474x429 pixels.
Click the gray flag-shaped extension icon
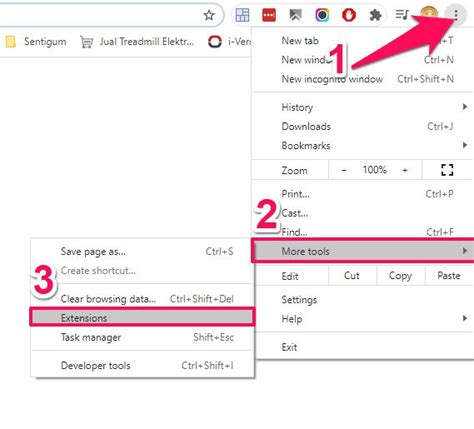coord(295,15)
